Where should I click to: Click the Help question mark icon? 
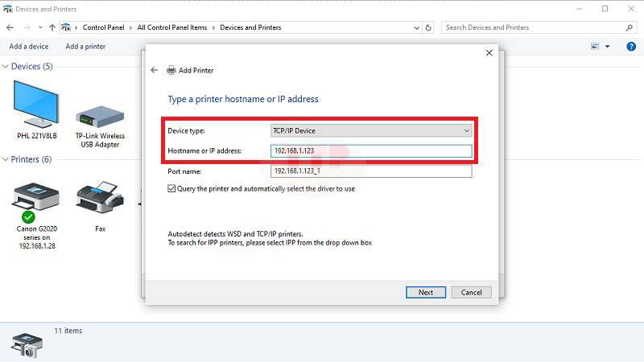coord(631,47)
